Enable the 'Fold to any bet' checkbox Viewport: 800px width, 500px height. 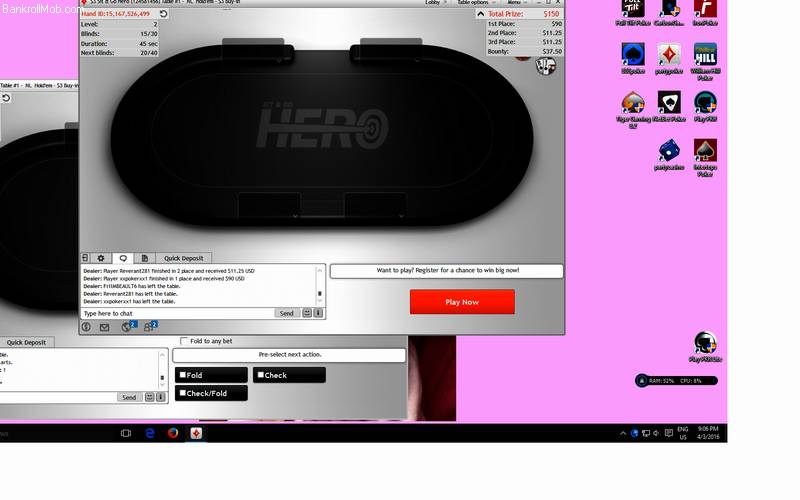184,341
